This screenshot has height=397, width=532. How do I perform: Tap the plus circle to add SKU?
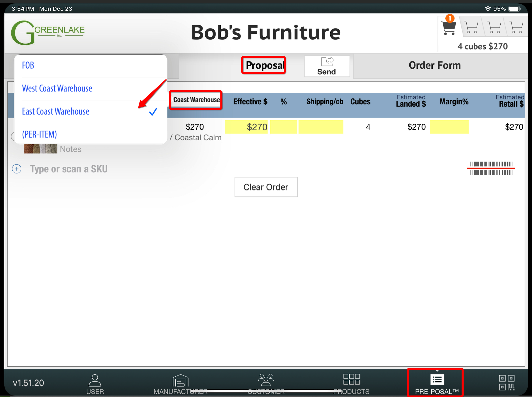click(17, 169)
